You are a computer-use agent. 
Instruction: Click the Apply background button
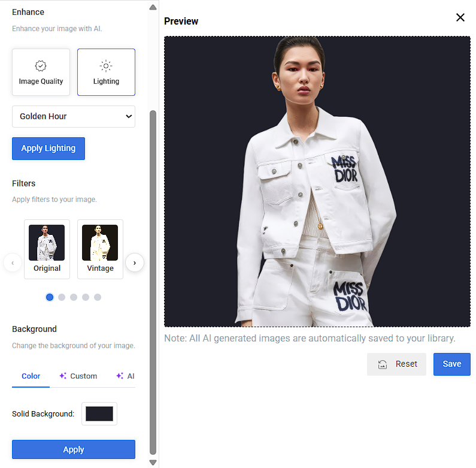74,449
